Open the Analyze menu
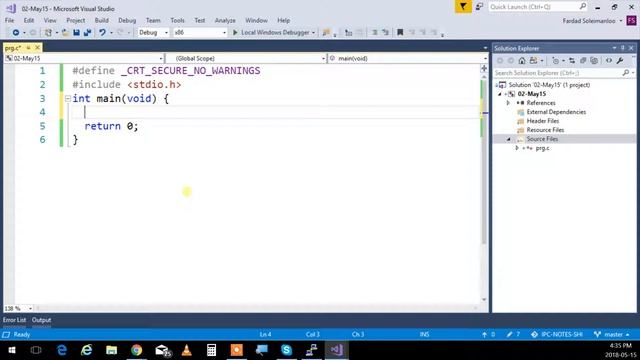The image size is (640, 360). point(225,20)
